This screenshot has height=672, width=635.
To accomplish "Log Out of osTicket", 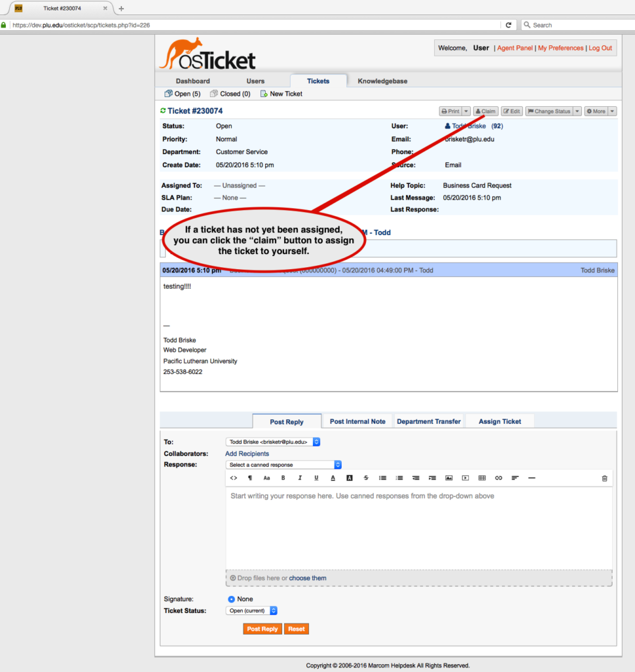I will (x=600, y=48).
